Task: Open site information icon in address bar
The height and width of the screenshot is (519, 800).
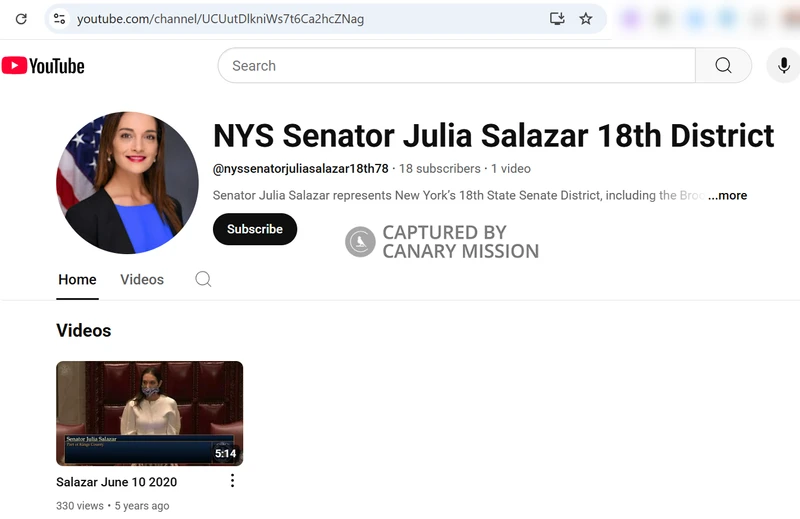Action: (x=59, y=19)
